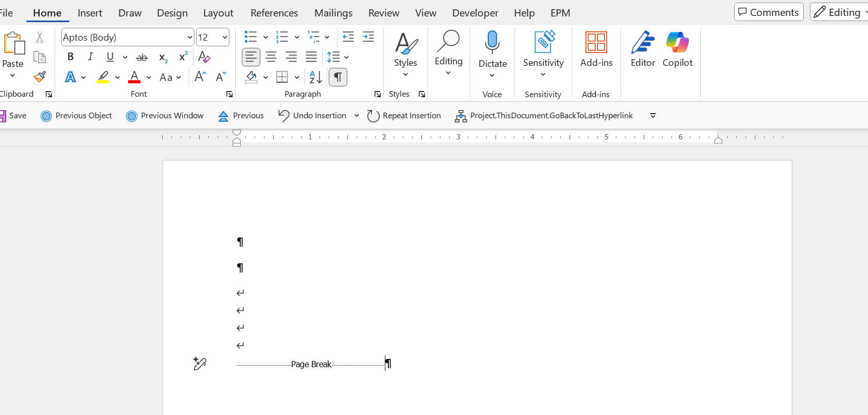Switch to the Design tab
The image size is (868, 415).
coord(172,13)
